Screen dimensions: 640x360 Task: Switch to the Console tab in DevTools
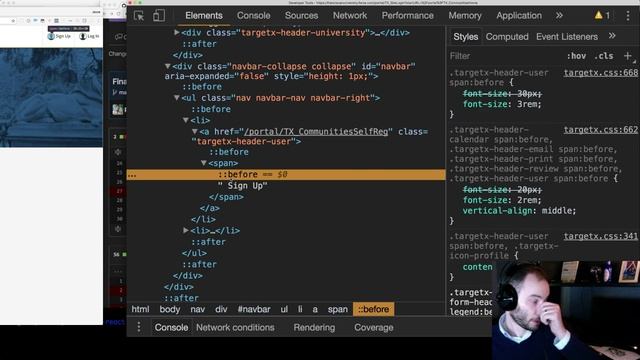[x=253, y=16]
